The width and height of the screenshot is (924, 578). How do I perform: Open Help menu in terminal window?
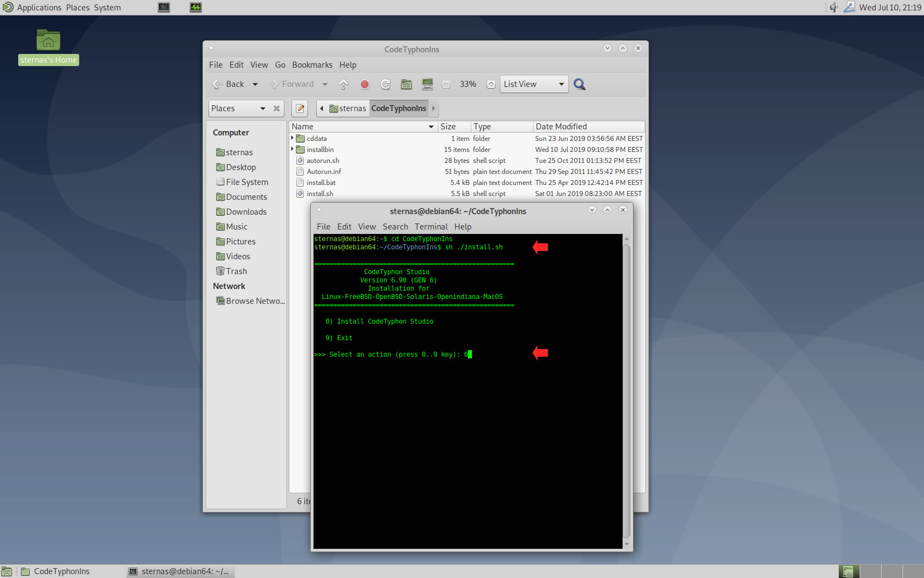click(x=463, y=227)
